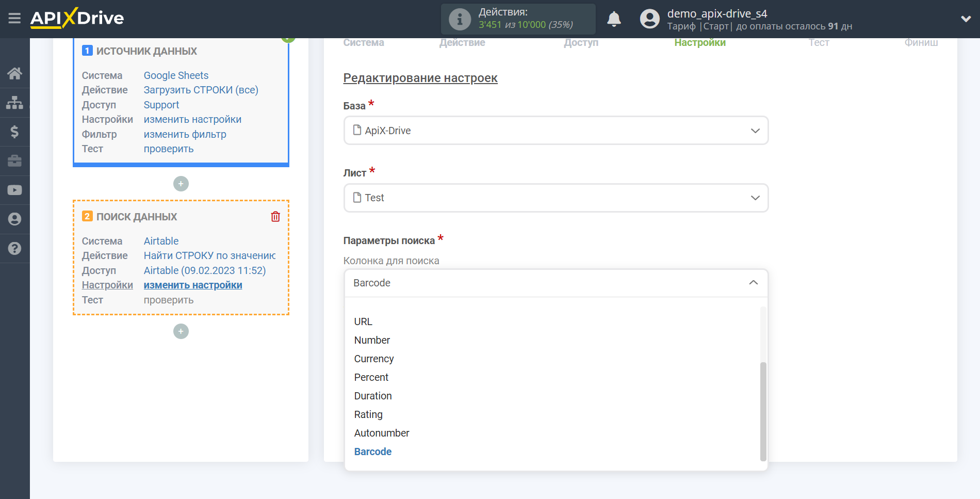Open the Тест step tab
The image size is (980, 499).
(819, 43)
